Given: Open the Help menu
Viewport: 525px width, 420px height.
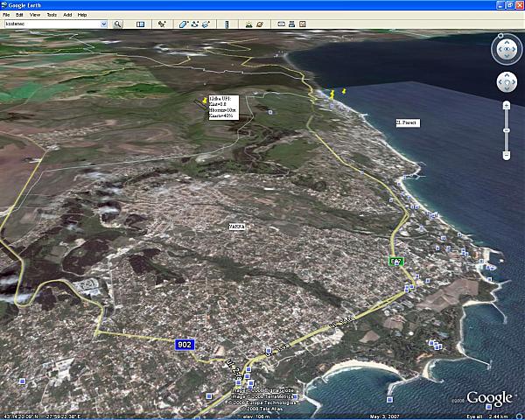Looking at the screenshot, I should coord(82,15).
